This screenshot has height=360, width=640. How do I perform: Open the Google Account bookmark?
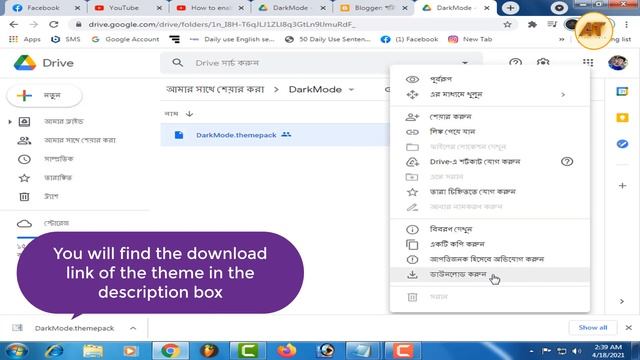[125, 39]
